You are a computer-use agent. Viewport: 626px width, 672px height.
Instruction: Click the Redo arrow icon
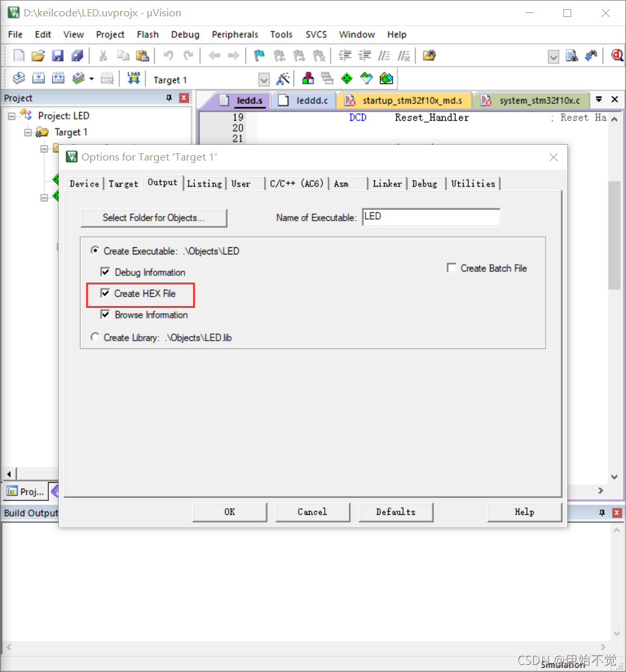click(x=188, y=55)
